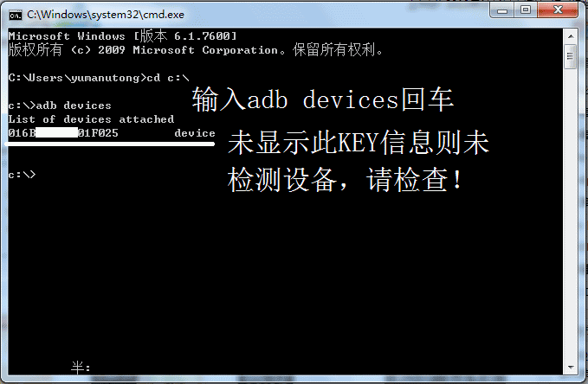The height and width of the screenshot is (384, 588).
Task: Click the adb devices command line
Action: tap(60, 106)
